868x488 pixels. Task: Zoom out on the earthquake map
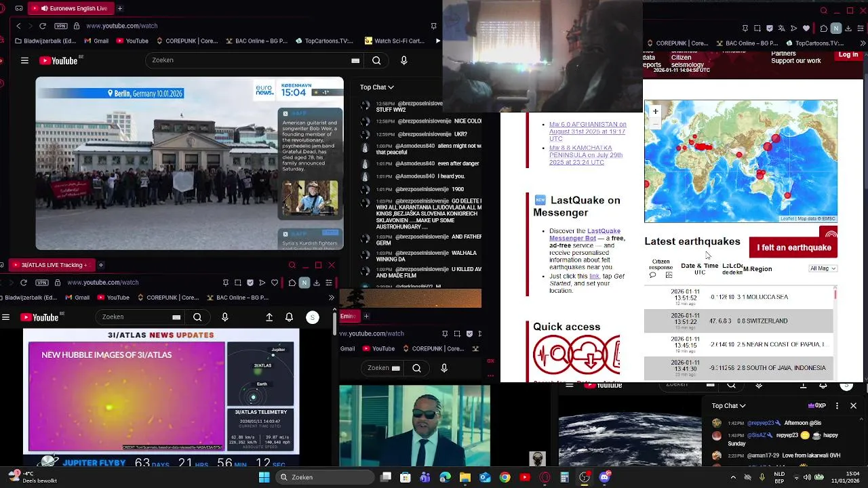pyautogui.click(x=655, y=123)
